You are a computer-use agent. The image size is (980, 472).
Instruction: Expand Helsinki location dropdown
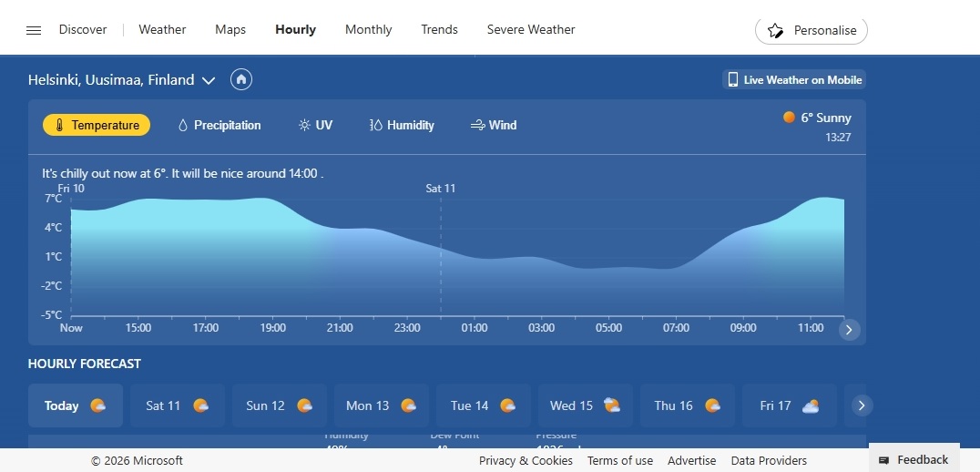[209, 80]
